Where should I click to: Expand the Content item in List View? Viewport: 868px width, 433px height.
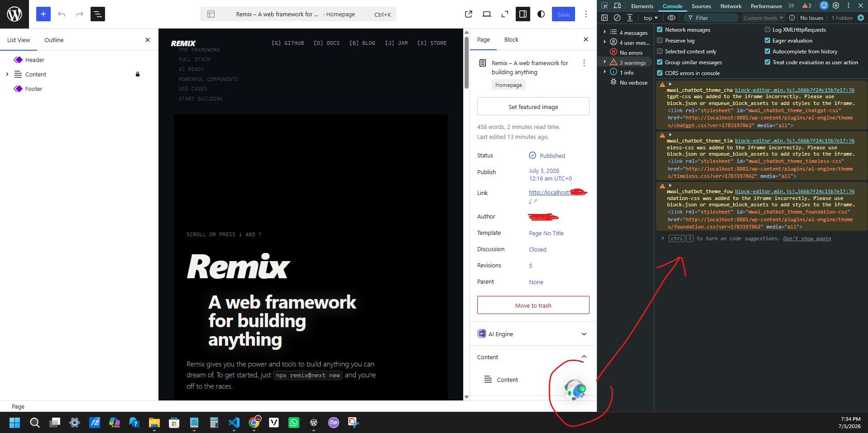coord(7,74)
